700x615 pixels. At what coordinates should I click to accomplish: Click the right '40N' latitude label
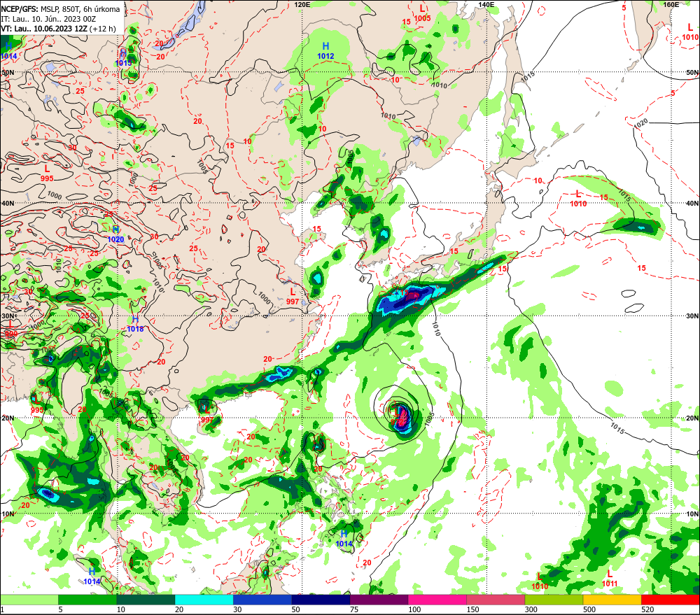pyautogui.click(x=692, y=203)
